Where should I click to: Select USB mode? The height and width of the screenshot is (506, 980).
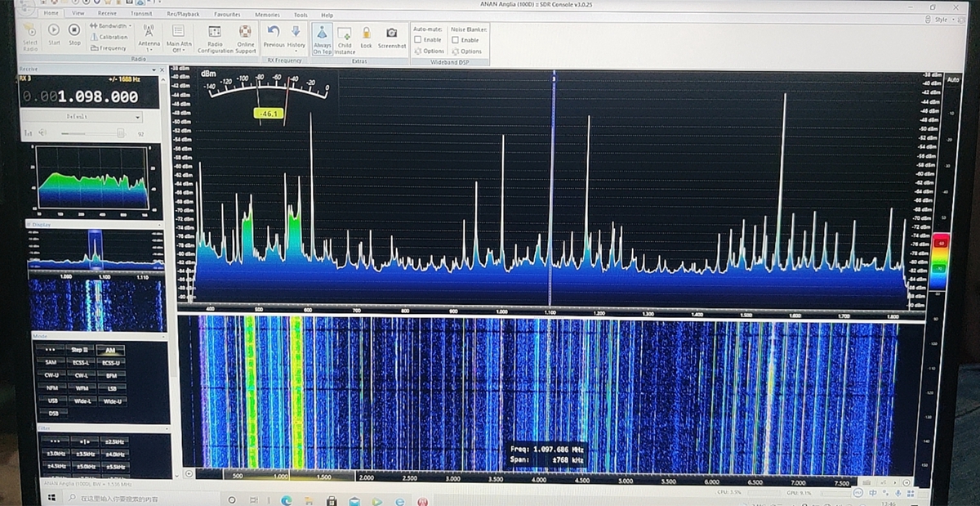[x=53, y=401]
